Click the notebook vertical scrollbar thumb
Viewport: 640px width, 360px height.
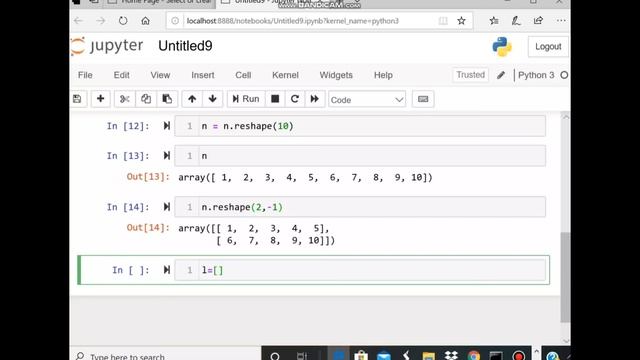click(565, 278)
